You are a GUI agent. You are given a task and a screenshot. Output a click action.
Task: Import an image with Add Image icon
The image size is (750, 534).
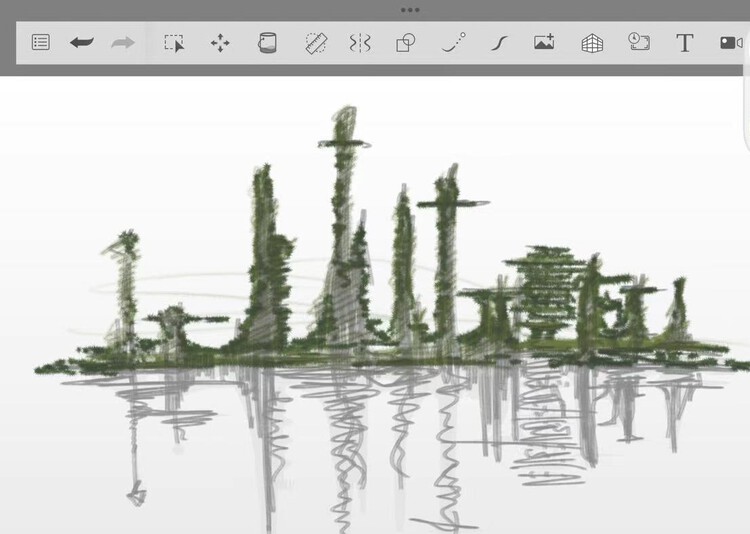[544, 42]
